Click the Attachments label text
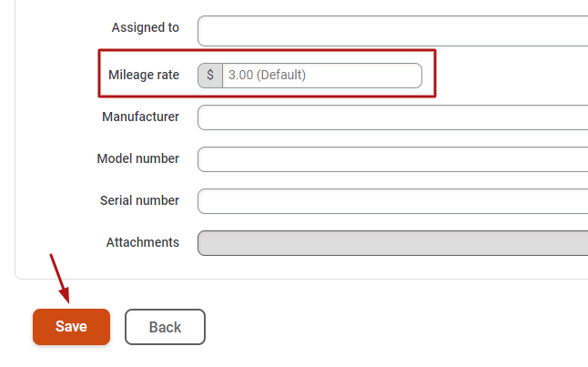588x367 pixels. tap(143, 242)
